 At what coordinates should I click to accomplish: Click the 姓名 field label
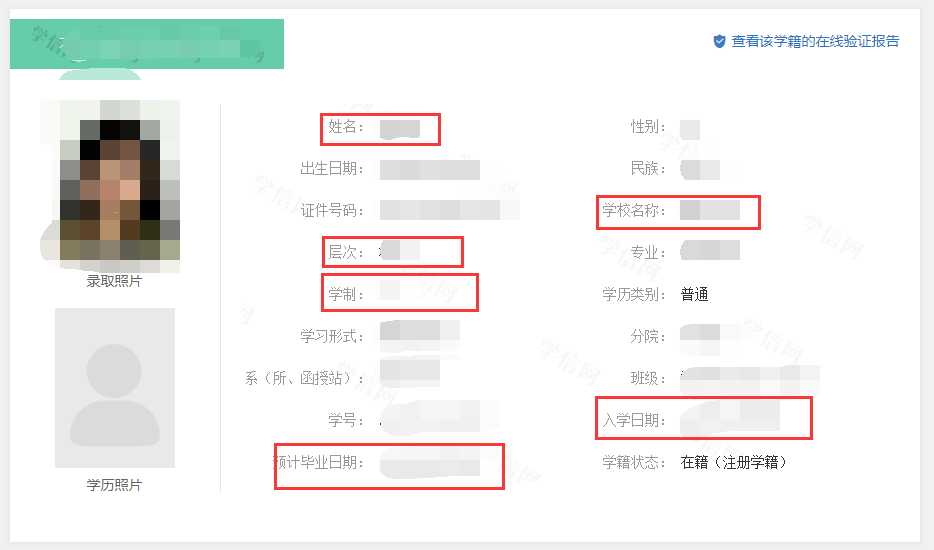347,127
